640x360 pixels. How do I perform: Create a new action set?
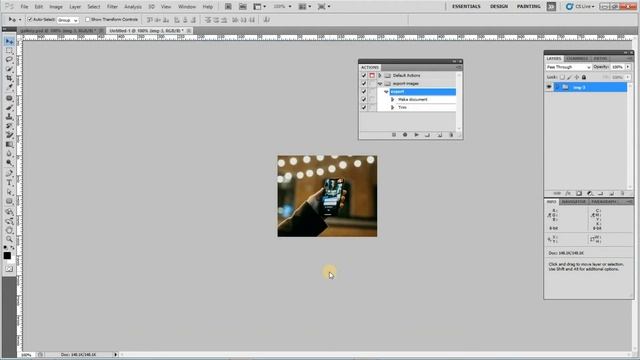point(427,135)
